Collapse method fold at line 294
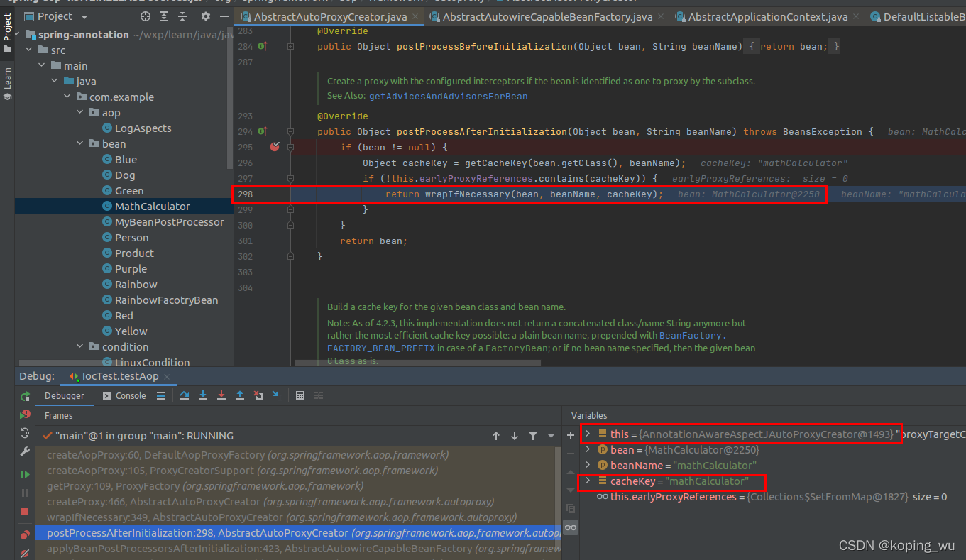966x560 pixels. [x=290, y=131]
